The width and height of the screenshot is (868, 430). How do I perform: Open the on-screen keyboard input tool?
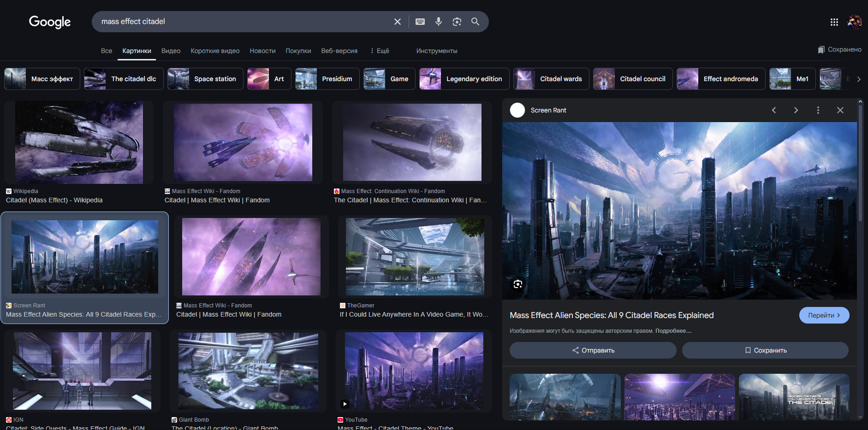(420, 22)
